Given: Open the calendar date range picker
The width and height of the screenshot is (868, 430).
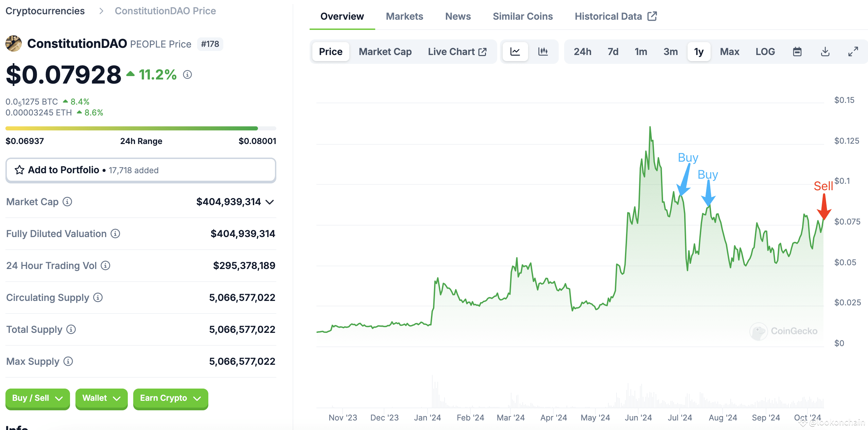Looking at the screenshot, I should pos(797,51).
